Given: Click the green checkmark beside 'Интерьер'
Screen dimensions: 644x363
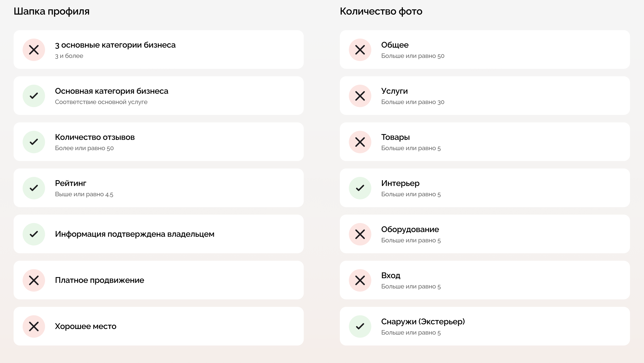Looking at the screenshot, I should pos(360,188).
